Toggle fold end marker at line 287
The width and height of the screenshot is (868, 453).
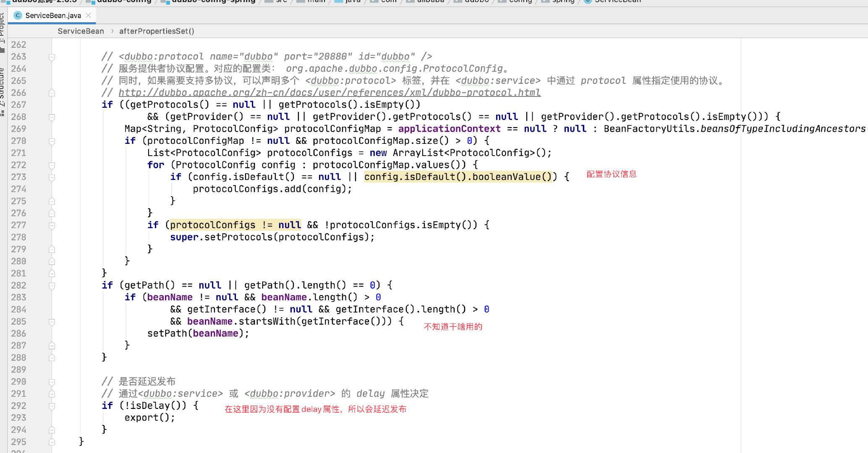52,346
